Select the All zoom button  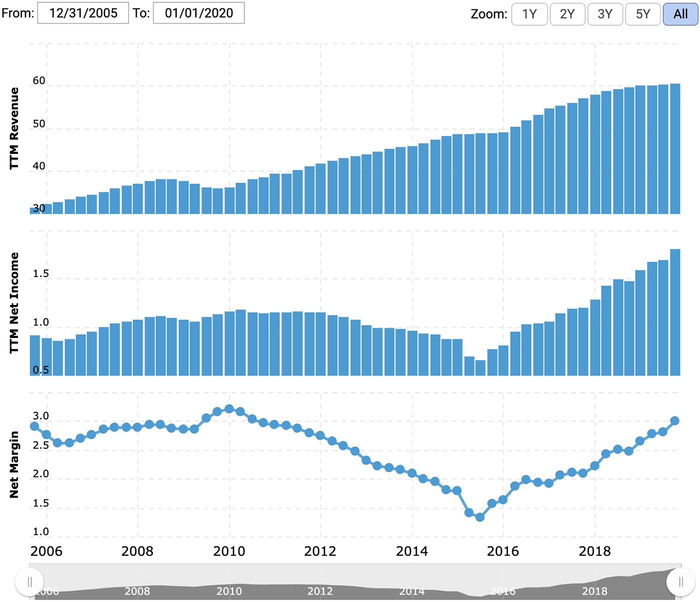680,14
